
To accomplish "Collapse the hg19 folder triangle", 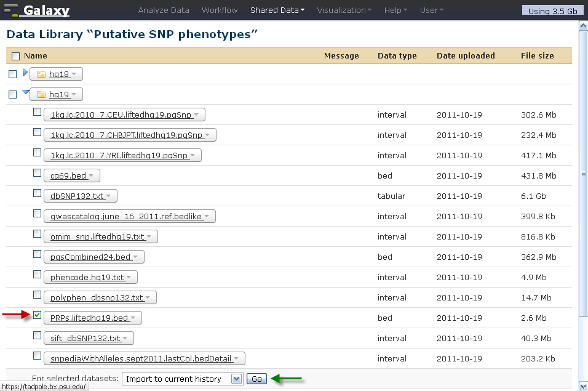I will coord(26,92).
